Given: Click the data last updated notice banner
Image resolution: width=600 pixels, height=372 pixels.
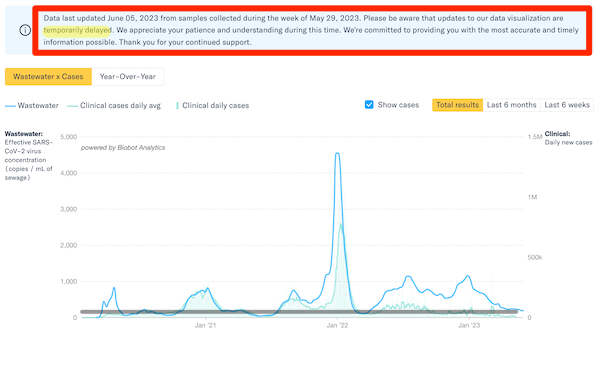Looking at the screenshot, I should click(x=312, y=30).
